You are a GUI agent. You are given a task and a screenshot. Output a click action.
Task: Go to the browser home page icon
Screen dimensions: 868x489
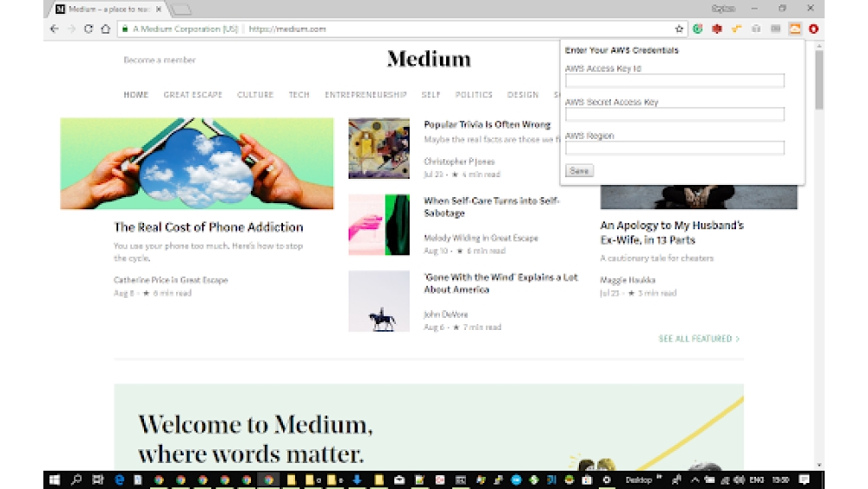click(105, 29)
